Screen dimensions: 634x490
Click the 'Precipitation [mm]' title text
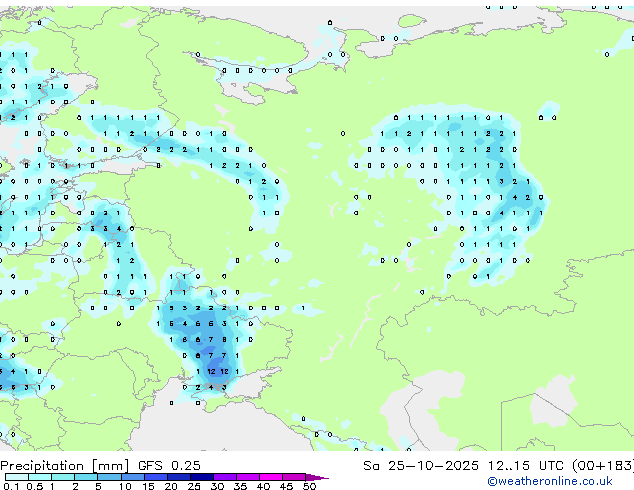click(65, 465)
